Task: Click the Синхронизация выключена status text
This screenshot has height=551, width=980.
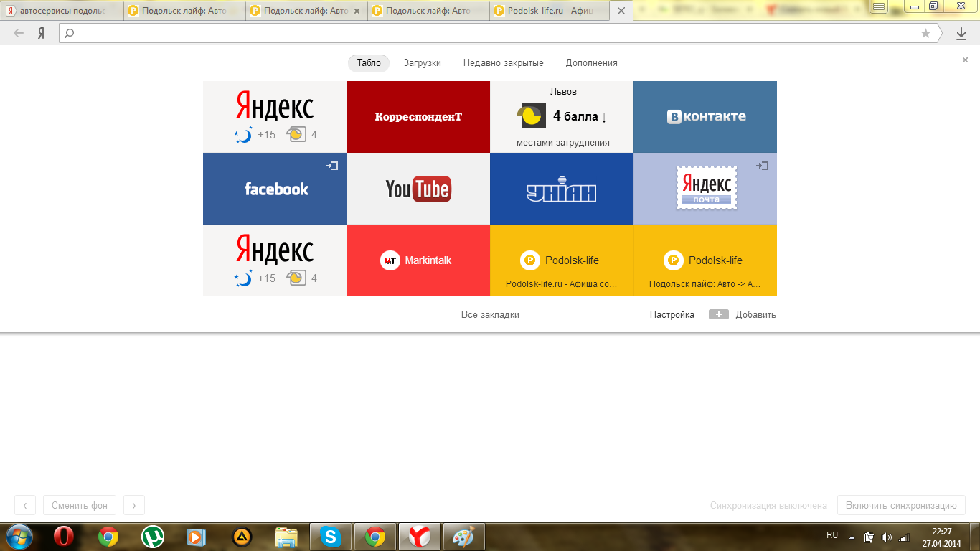Action: click(768, 505)
